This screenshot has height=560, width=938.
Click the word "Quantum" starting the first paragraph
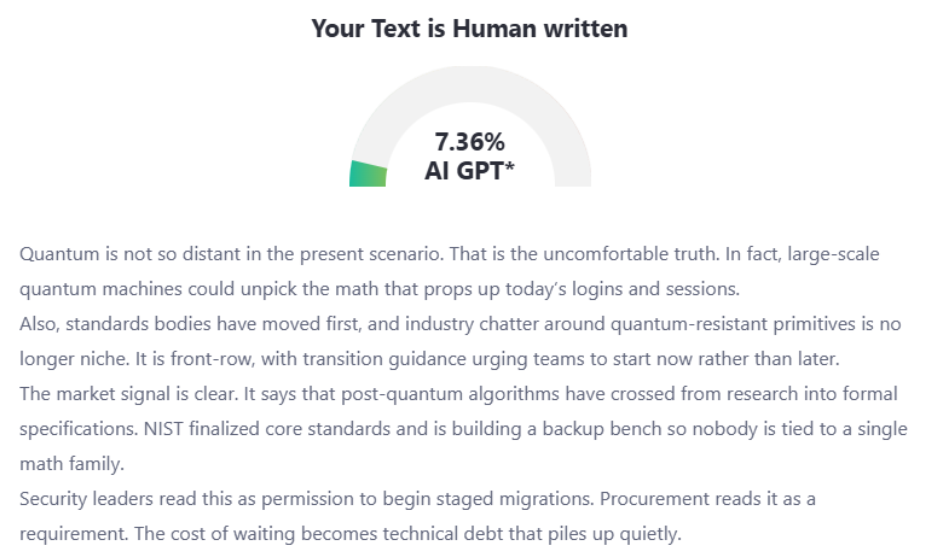[x=52, y=253]
